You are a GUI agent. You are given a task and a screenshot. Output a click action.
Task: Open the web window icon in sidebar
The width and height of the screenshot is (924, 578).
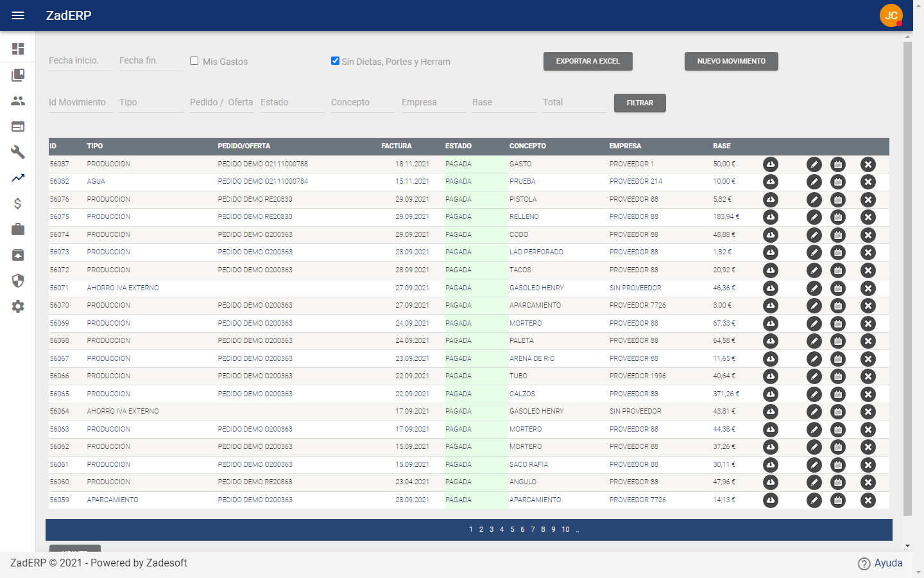coord(18,127)
